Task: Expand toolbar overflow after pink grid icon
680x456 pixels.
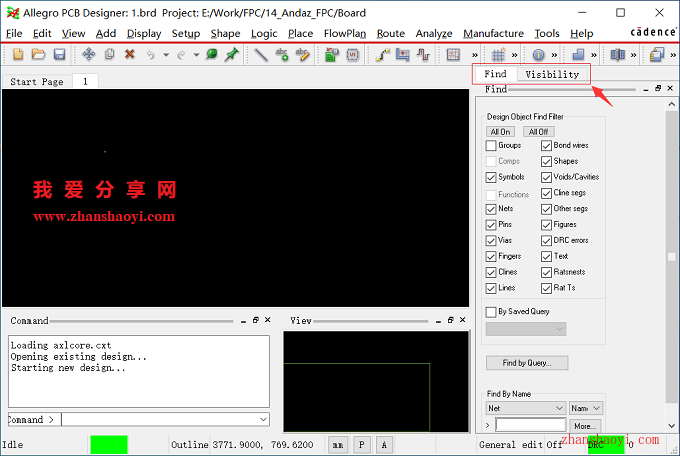Action: pos(475,55)
